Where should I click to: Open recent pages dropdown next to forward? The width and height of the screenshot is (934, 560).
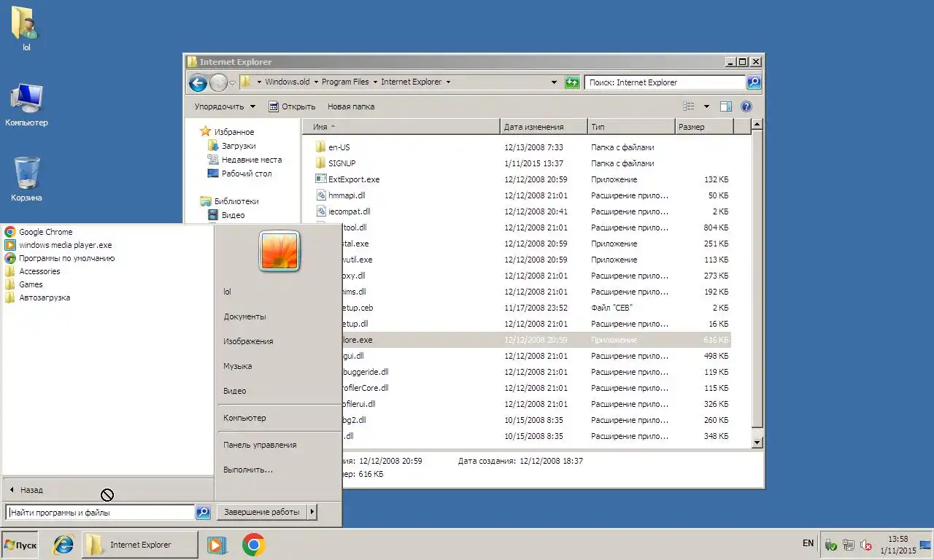233,82
